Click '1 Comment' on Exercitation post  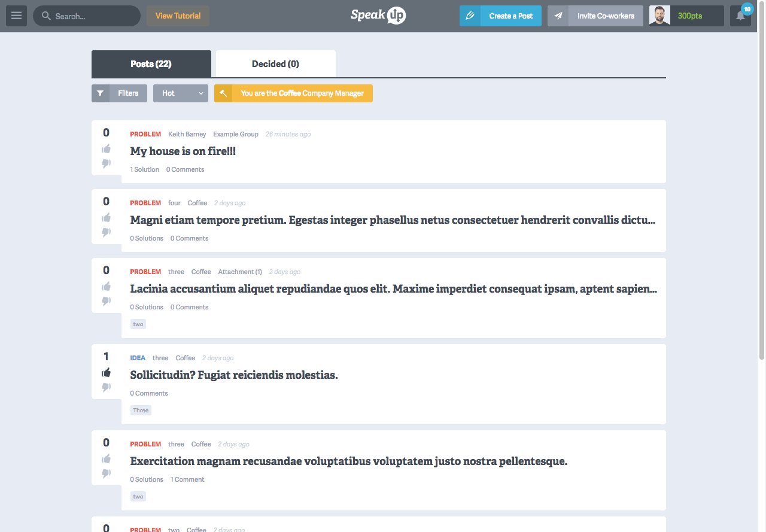pyautogui.click(x=187, y=479)
